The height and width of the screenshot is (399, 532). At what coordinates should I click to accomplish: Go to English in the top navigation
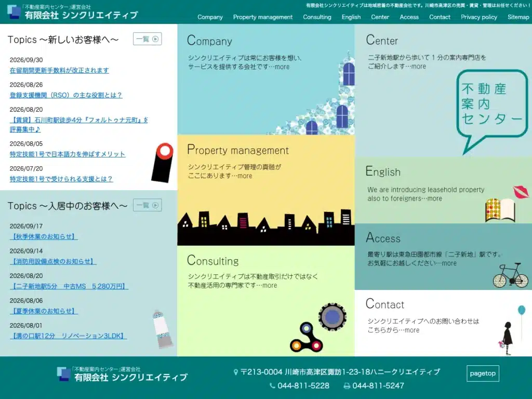tap(351, 17)
